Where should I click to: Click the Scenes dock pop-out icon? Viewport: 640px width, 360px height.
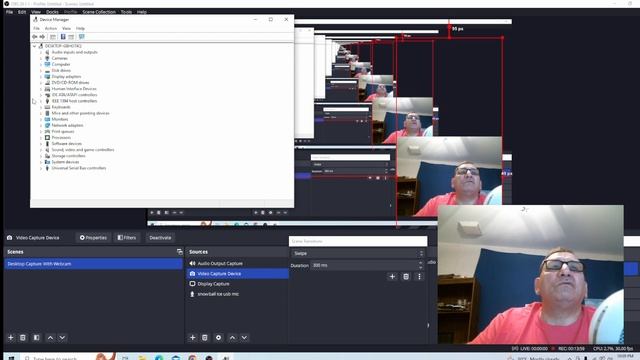click(180, 252)
